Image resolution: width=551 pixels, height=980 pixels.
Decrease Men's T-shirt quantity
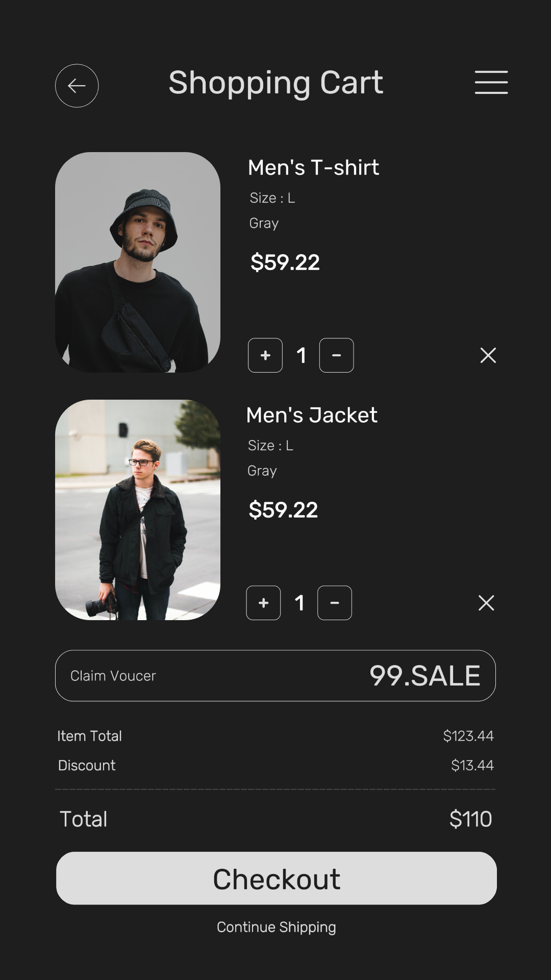[x=336, y=355]
